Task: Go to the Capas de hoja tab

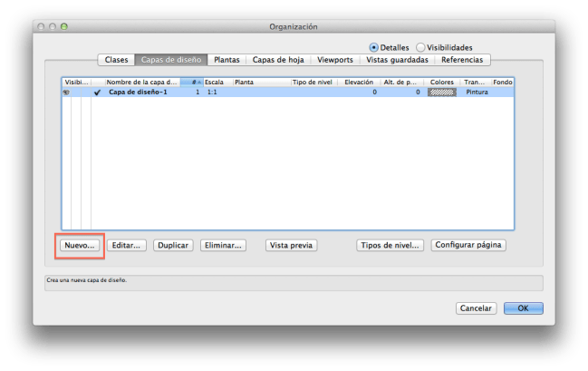Action: [x=279, y=60]
